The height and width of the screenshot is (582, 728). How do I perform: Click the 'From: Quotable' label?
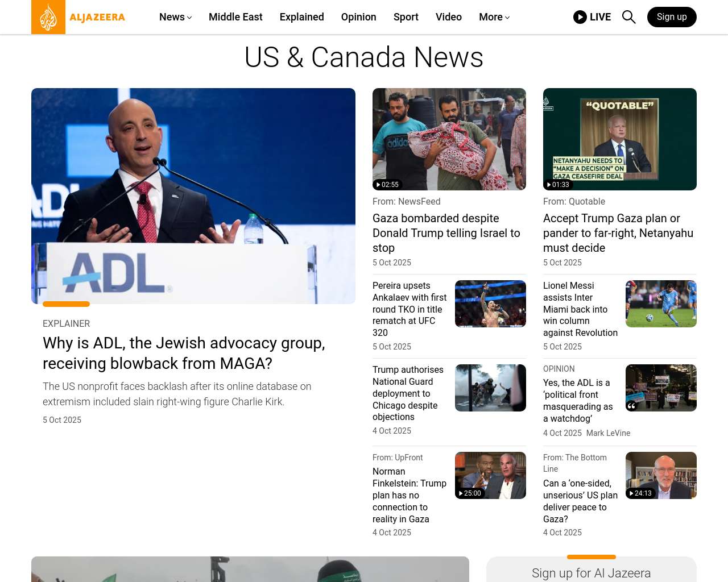[574, 202]
